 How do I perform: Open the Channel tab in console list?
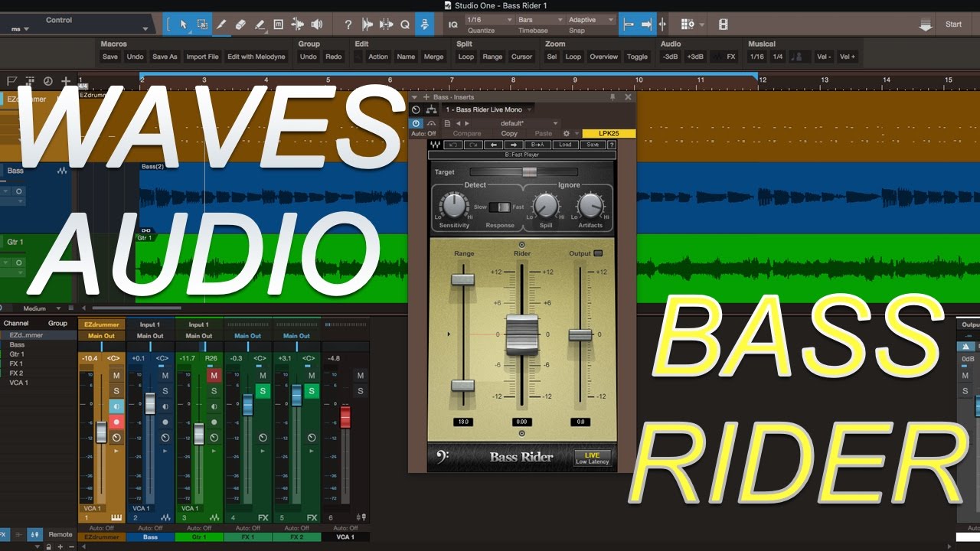pyautogui.click(x=16, y=324)
